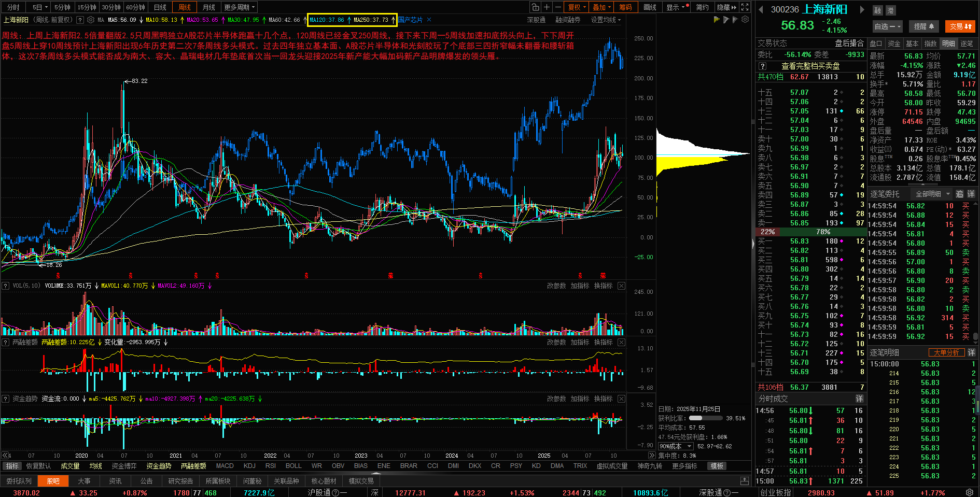Image resolution: width=980 pixels, height=497 pixels.
Task: Click the 融 margin badge
Action: (877, 10)
